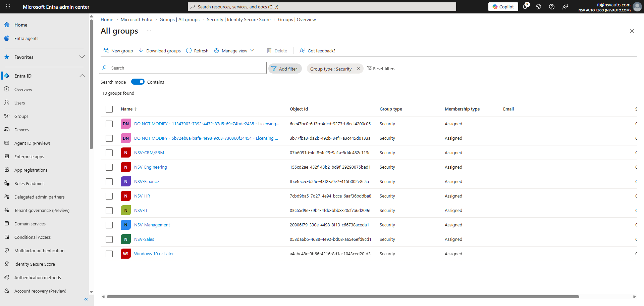The image size is (644, 306).
Task: Open Agent ID (Preview) in sidebar
Action: (32, 143)
